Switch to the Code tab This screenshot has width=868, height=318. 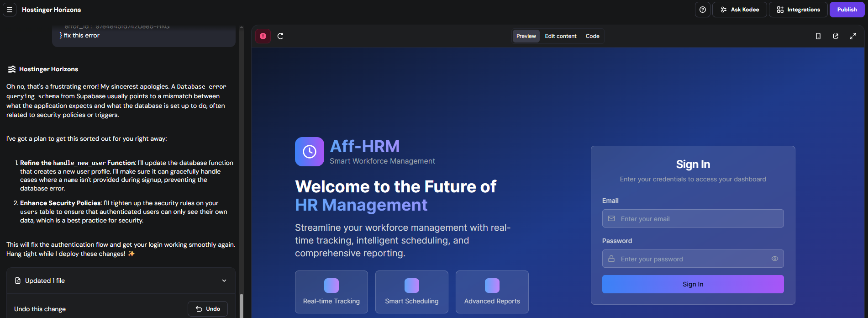point(593,36)
